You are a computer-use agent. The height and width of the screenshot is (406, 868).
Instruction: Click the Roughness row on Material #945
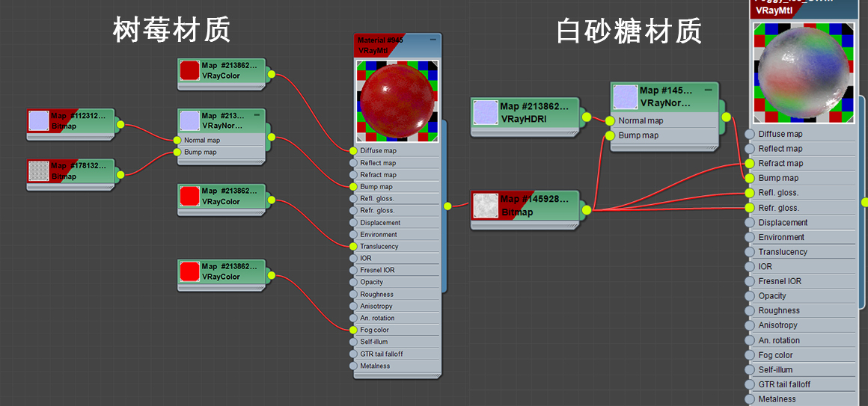tap(397, 295)
